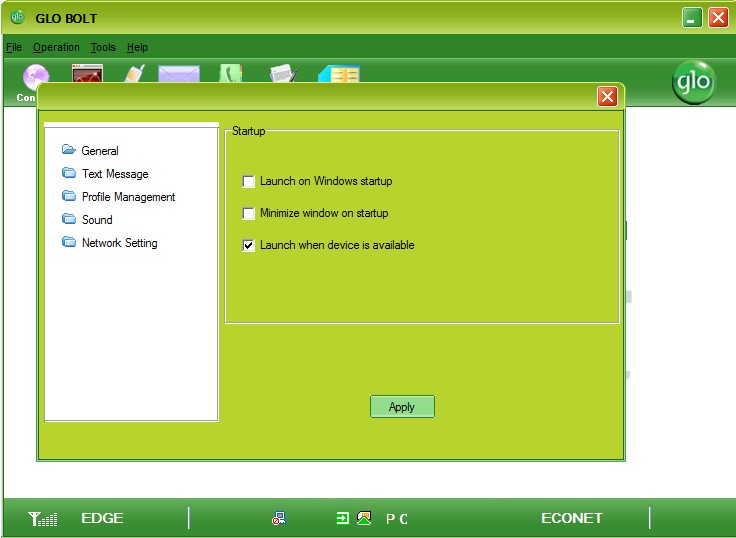Select Text Message settings category

tap(115, 174)
